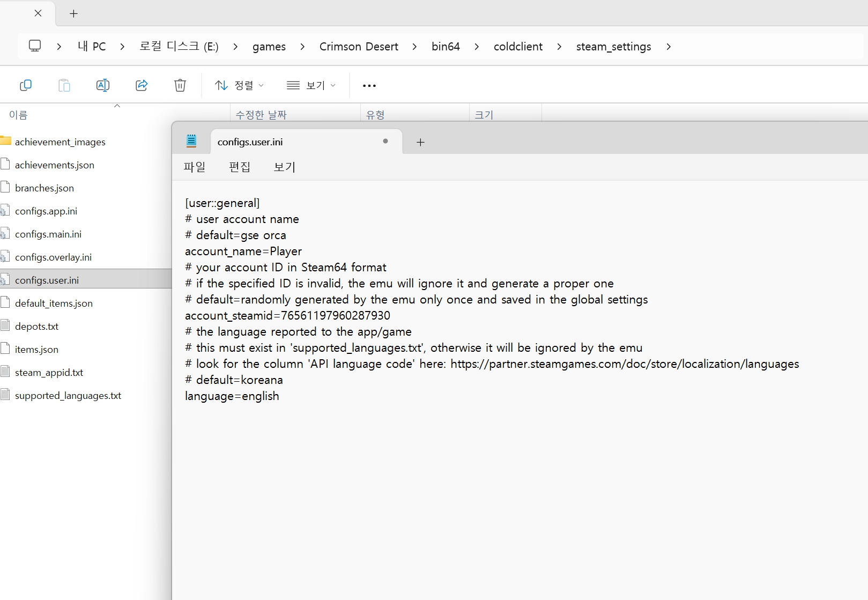Go to coldclient breadcrumb folder
868x600 pixels.
click(518, 47)
